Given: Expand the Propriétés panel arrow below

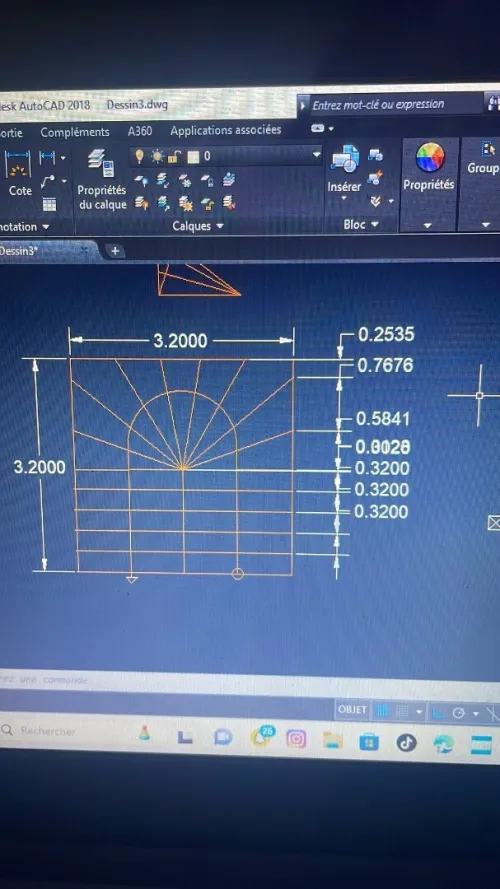Looking at the screenshot, I should click(427, 225).
